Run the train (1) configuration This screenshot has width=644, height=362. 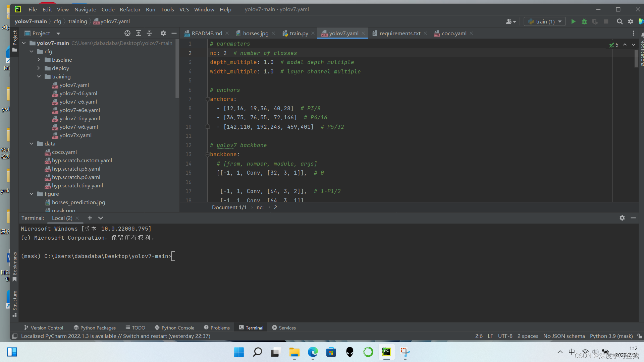(x=573, y=21)
